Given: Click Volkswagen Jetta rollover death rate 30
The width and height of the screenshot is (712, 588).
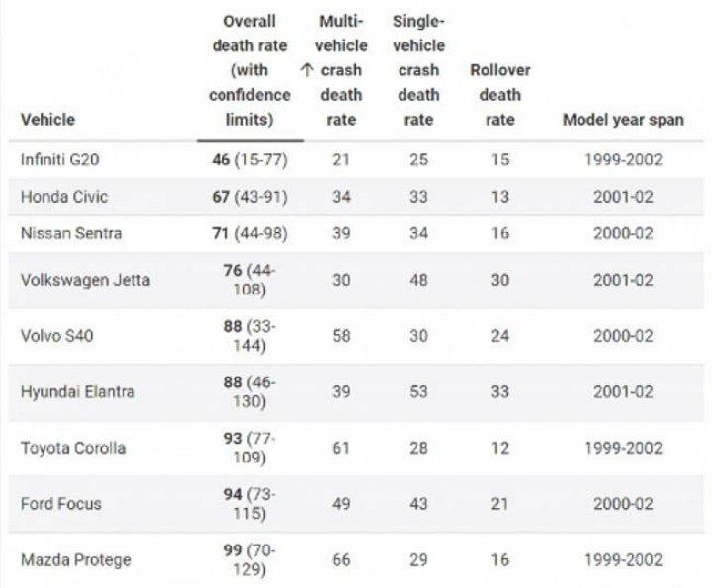Looking at the screenshot, I should [500, 280].
